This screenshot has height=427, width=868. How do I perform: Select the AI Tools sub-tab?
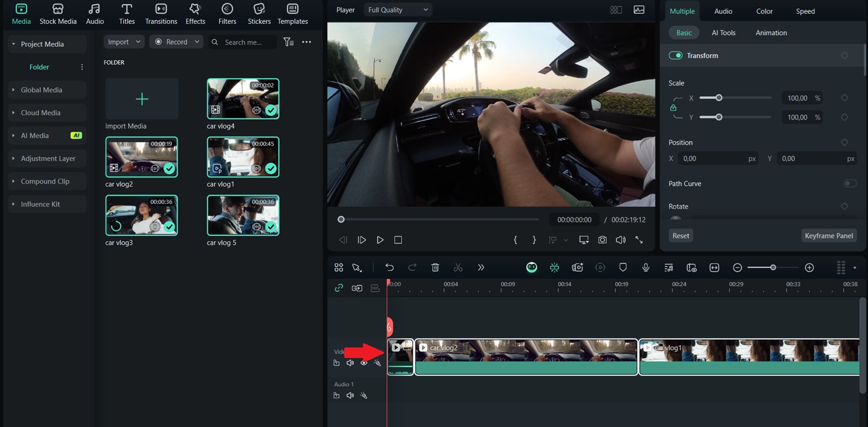coord(724,33)
